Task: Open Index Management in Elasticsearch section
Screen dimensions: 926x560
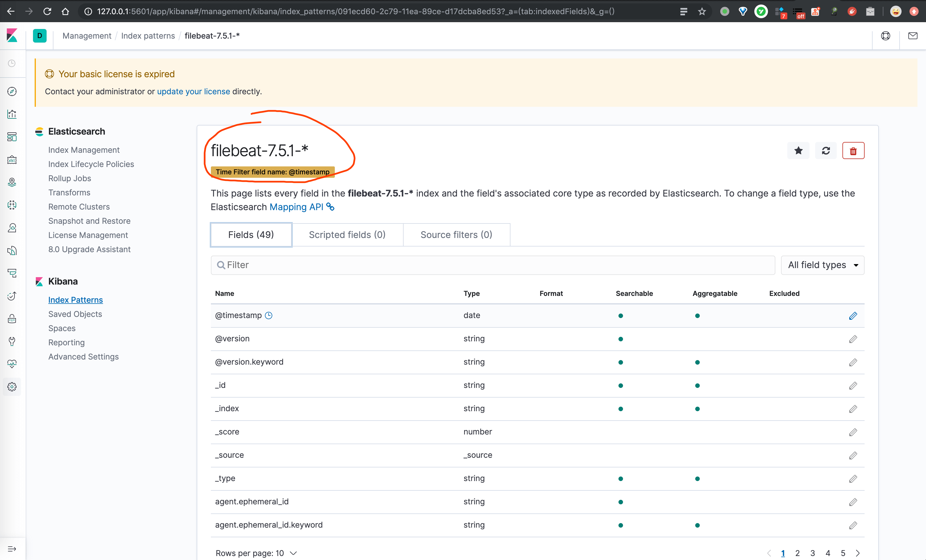Action: coord(84,150)
